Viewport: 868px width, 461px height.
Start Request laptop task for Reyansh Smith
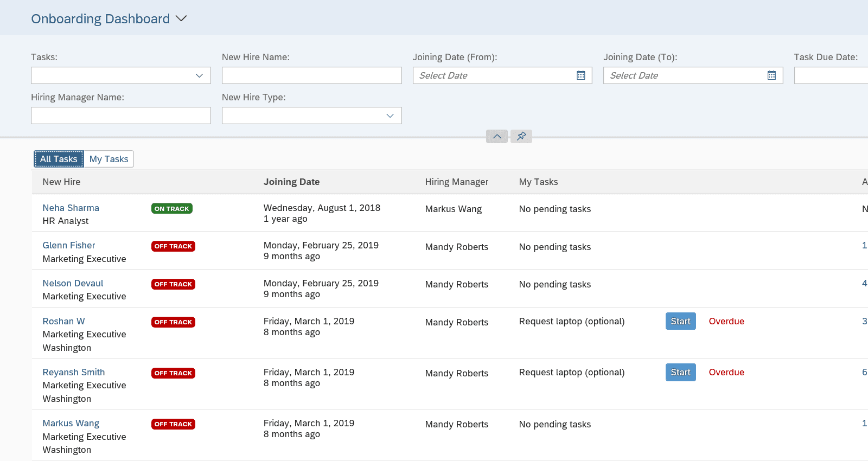681,372
